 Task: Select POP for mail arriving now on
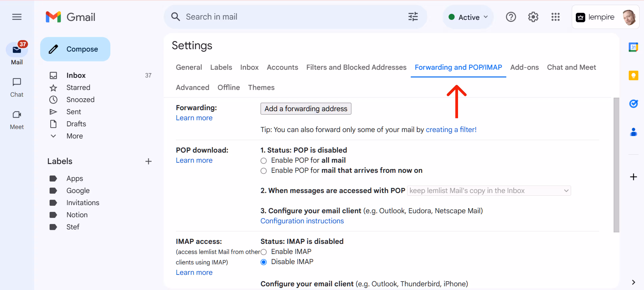coord(263,171)
